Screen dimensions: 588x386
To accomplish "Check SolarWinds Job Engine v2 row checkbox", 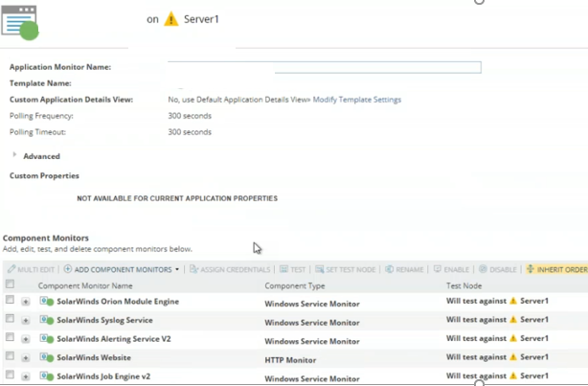I will [11, 375].
